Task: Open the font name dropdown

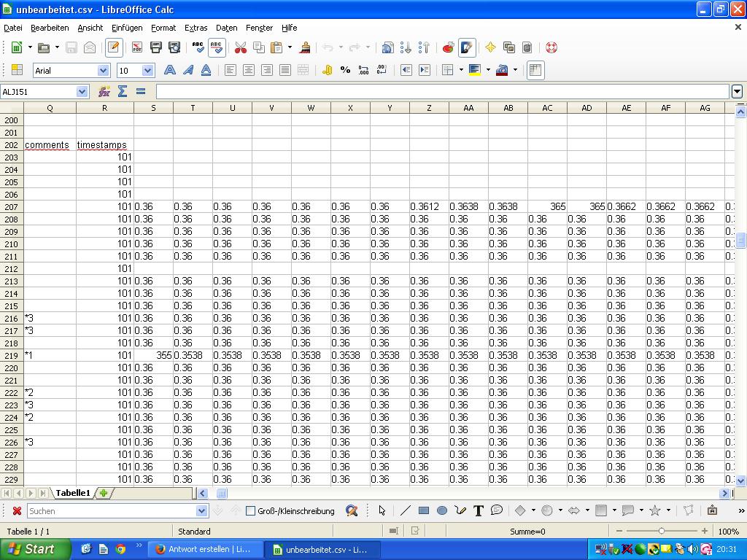Action: coord(103,71)
